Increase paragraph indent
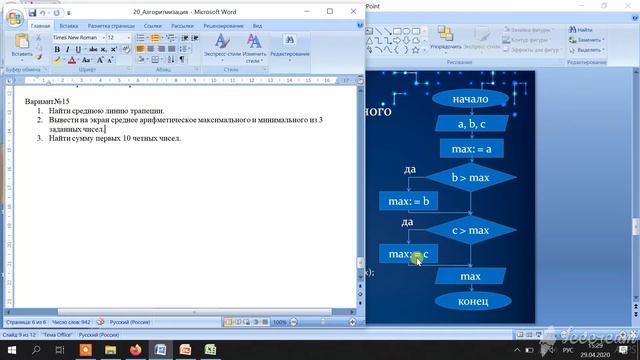Image resolution: width=640 pixels, height=360 pixels. 195,38
